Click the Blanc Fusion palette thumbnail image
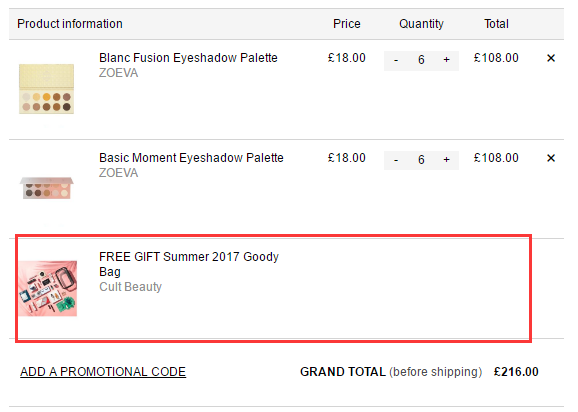578x412 pixels. pos(46,89)
